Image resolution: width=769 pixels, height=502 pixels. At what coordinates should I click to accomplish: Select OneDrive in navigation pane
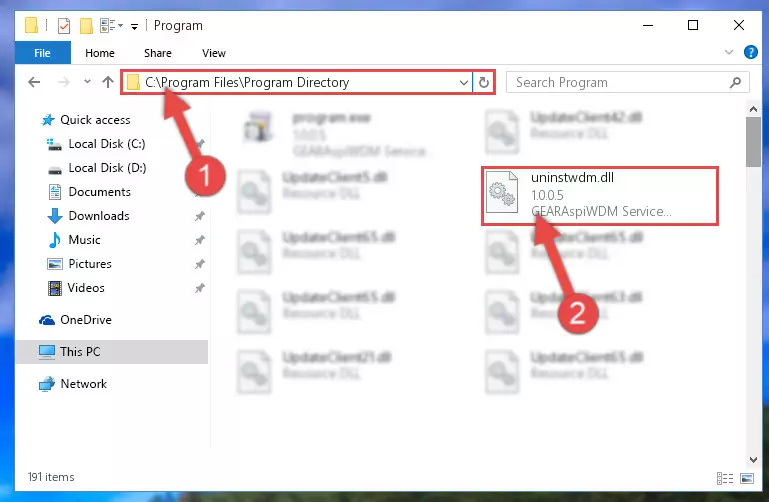[x=86, y=320]
